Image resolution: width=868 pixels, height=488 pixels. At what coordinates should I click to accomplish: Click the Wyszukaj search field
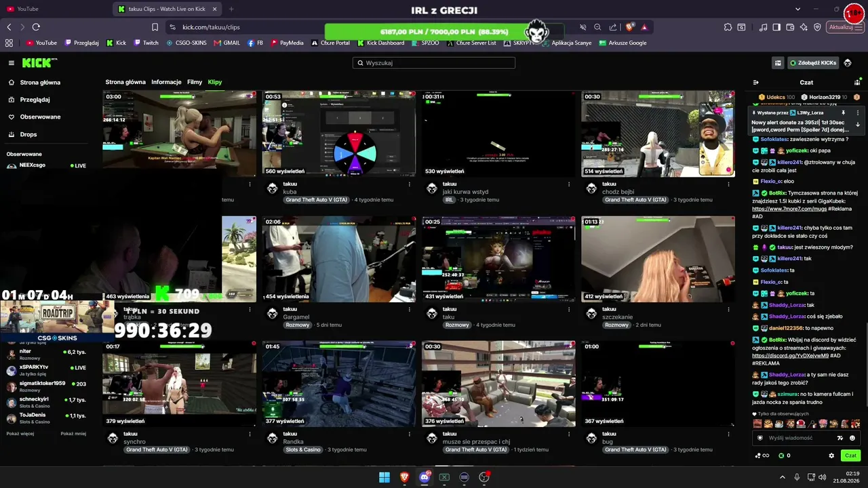(434, 63)
